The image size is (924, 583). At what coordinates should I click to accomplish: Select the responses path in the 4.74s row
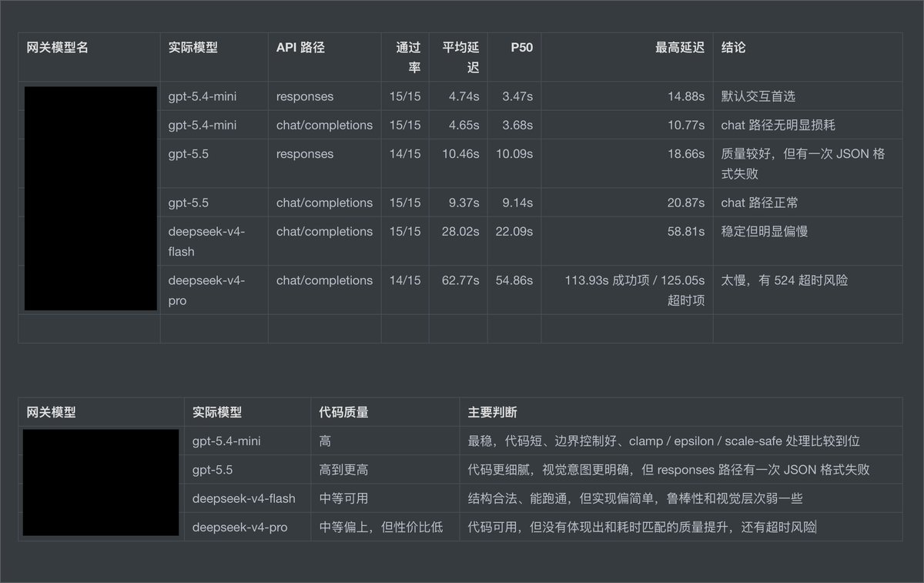(305, 96)
